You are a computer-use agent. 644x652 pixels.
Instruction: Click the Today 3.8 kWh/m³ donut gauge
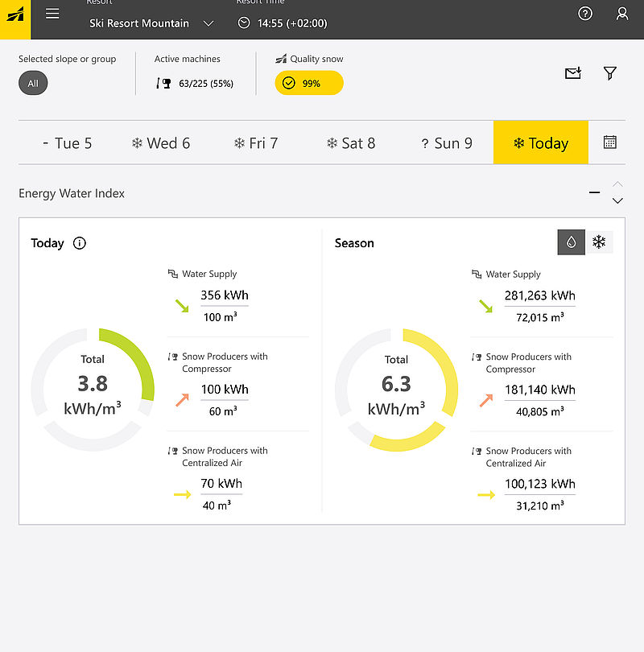tap(93, 390)
